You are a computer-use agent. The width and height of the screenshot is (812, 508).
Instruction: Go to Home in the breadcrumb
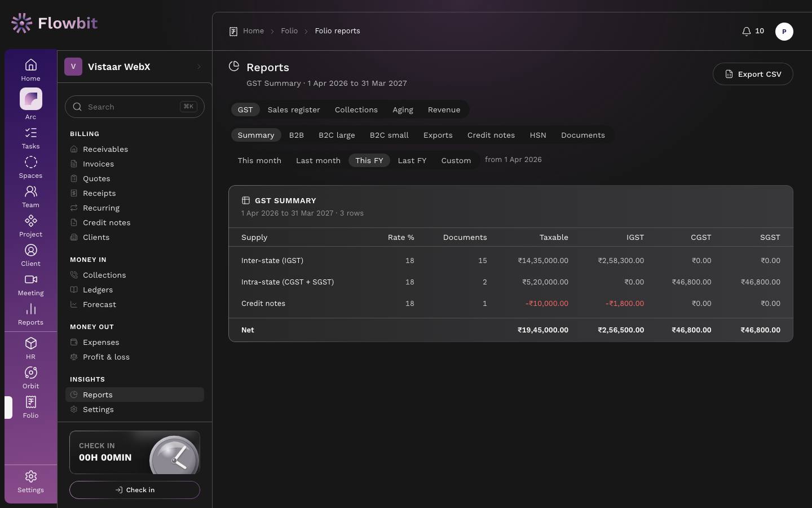click(253, 31)
